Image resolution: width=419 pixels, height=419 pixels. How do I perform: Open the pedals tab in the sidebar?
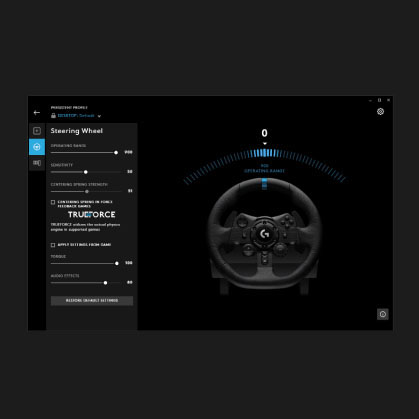37,163
